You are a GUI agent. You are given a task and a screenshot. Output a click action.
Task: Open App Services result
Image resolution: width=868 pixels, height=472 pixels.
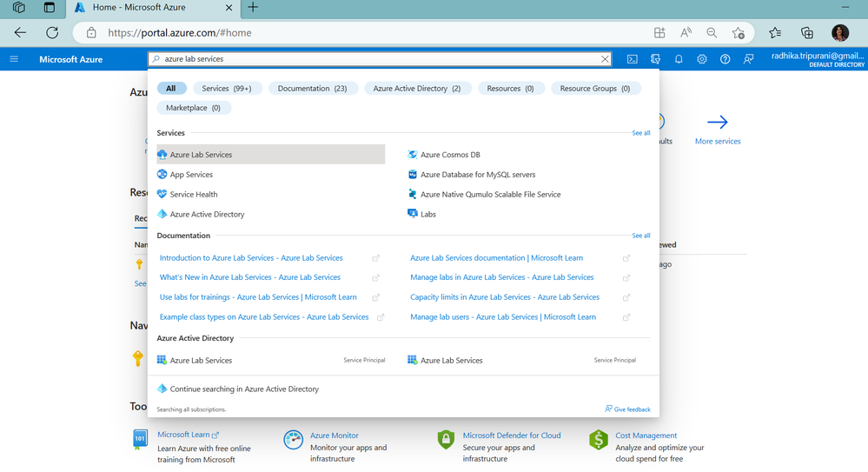(x=191, y=175)
